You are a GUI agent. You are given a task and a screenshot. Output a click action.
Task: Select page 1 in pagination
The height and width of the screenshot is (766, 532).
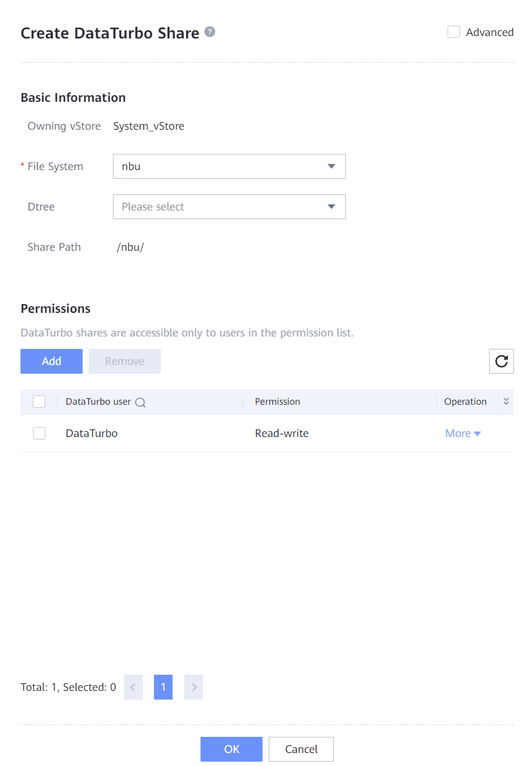(x=163, y=687)
